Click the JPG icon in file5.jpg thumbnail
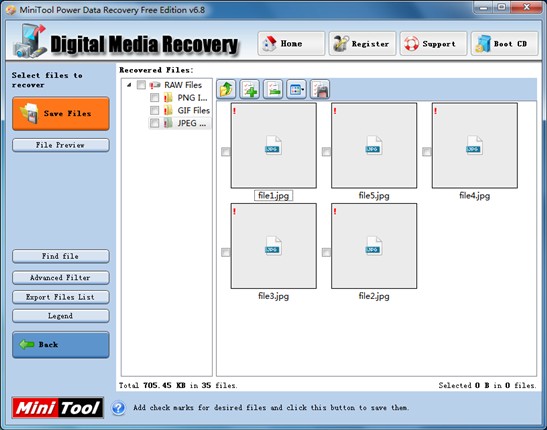 pos(374,145)
